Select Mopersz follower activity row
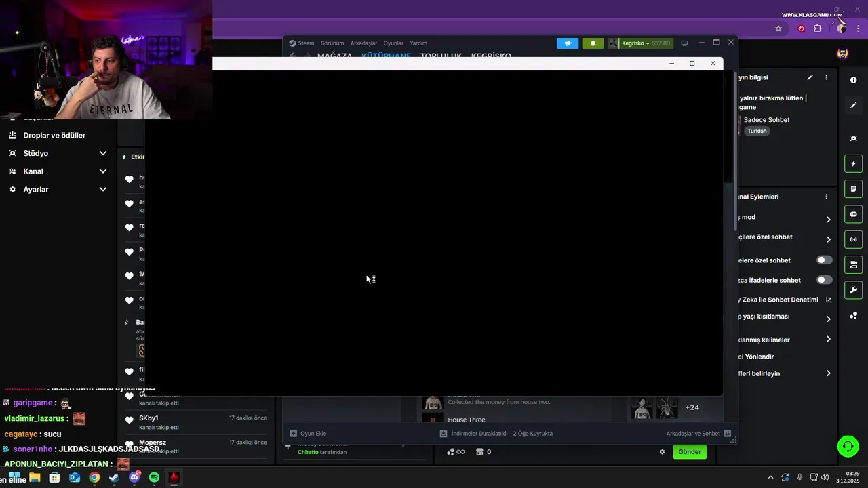This screenshot has width=868, height=488. click(x=196, y=447)
